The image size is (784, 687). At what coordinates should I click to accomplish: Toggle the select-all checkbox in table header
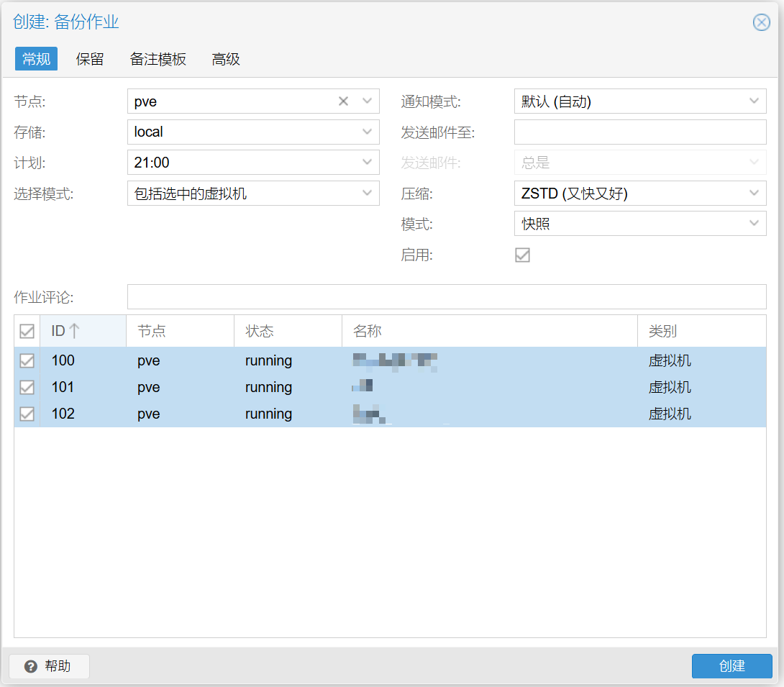tap(27, 331)
